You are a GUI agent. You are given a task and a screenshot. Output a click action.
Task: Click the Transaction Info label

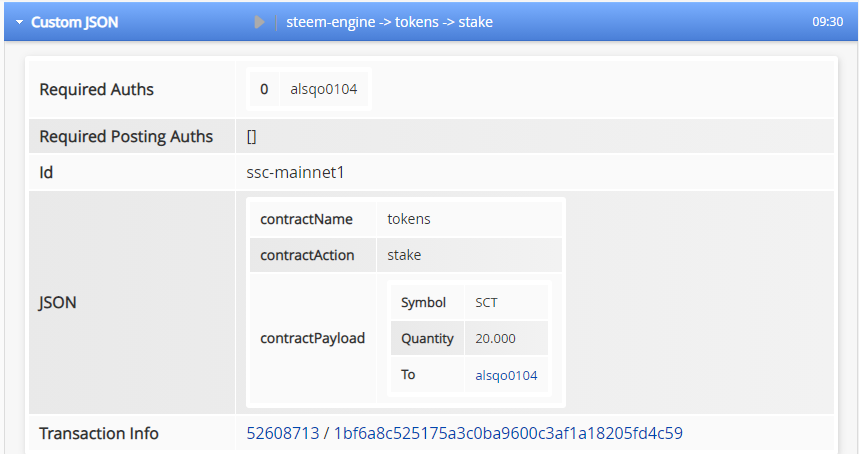pyautogui.click(x=99, y=433)
